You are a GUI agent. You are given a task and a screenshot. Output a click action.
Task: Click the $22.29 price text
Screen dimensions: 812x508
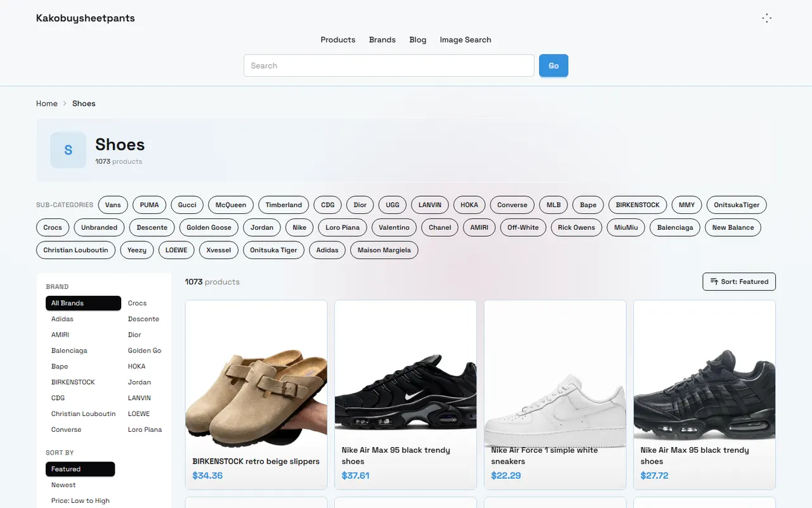(x=506, y=476)
